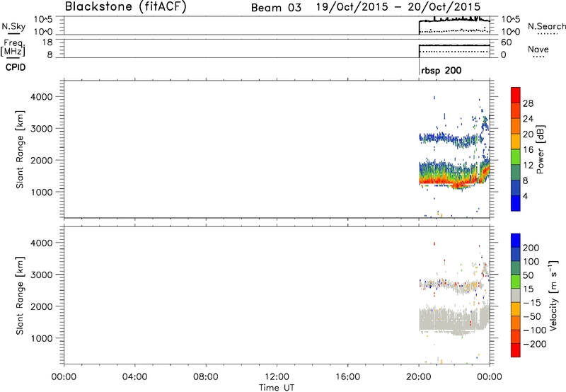This screenshot has width=566, height=392.
Task: Click the "N.Sky" legend label
Action: point(13,26)
